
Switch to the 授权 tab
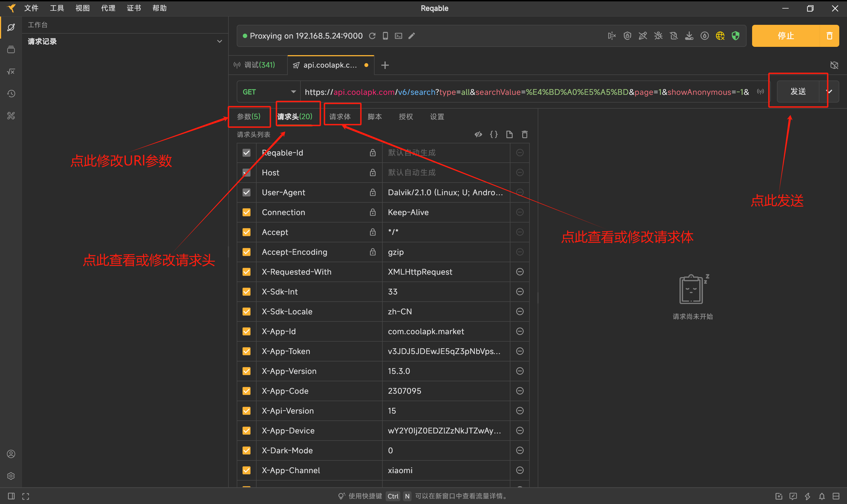tap(406, 117)
